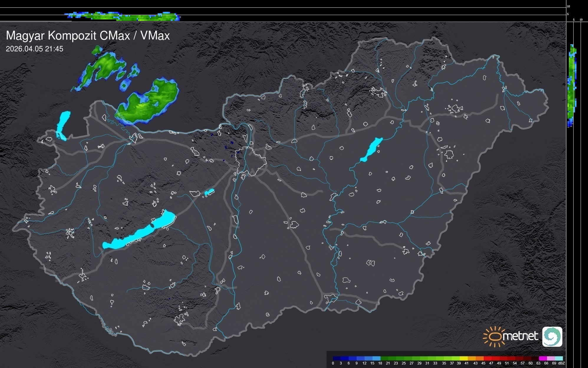Select the red 45 dBZ swatch
Screen dimensions: 588x368
487,358
